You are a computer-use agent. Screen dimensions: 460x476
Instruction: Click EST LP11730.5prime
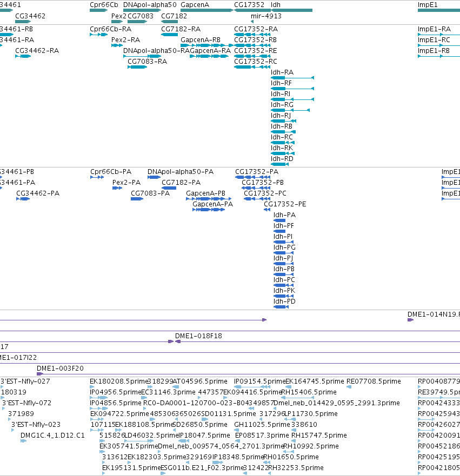point(311,414)
